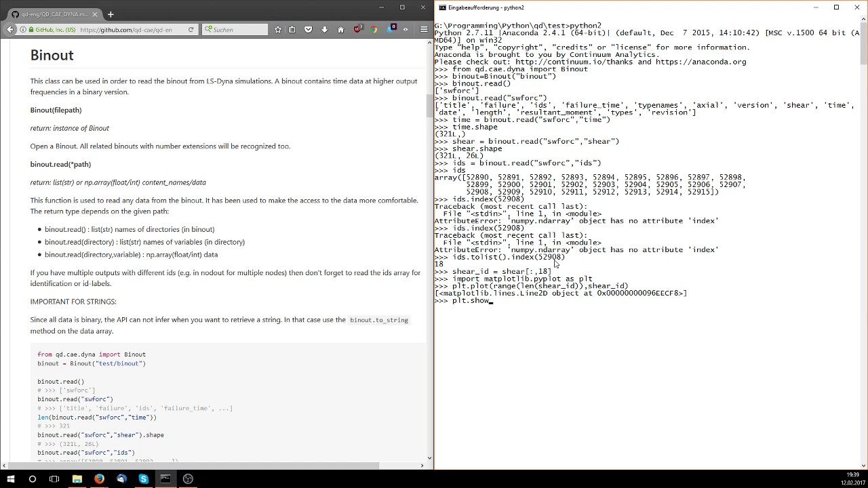
Task: Click 'from qd.cae.dyna import Binout' code line
Action: pyautogui.click(x=92, y=354)
